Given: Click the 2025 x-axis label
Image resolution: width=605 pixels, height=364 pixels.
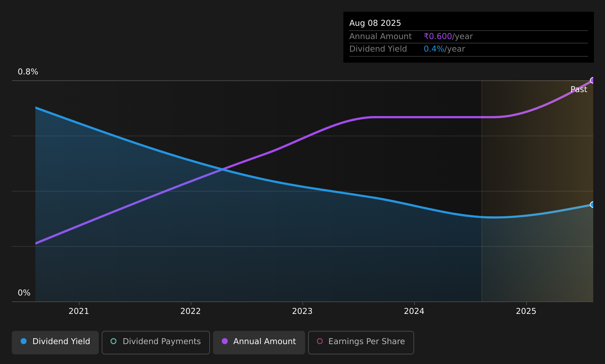Looking at the screenshot, I should 526,311.
